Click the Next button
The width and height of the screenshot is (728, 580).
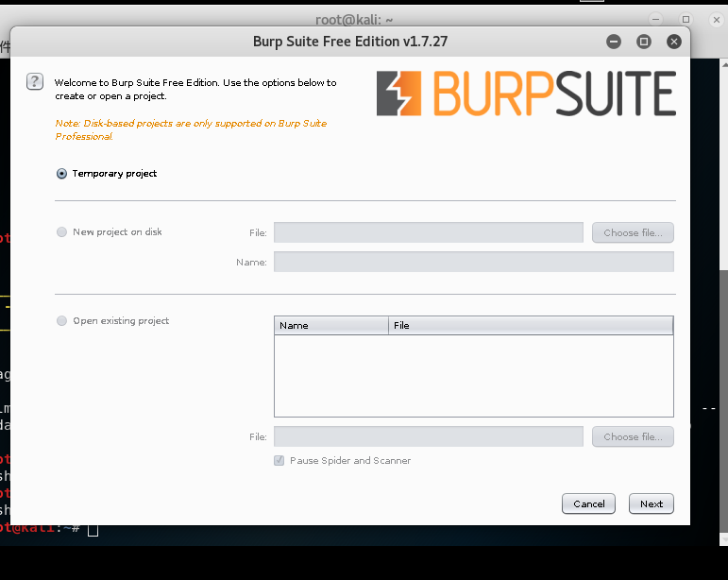pos(651,503)
